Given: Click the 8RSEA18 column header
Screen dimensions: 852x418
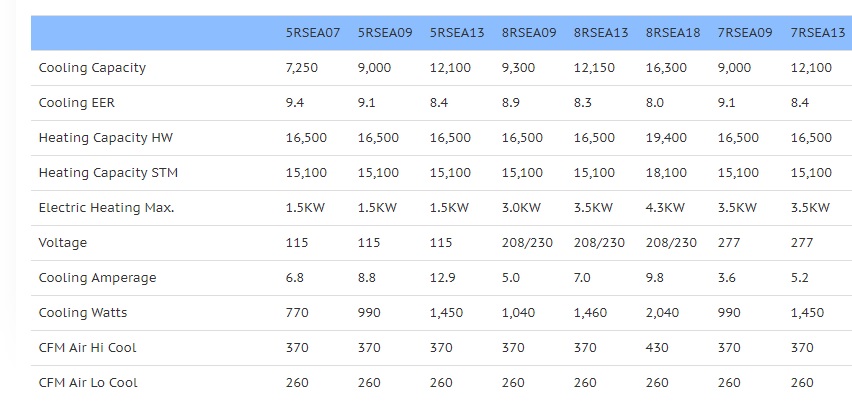Looking at the screenshot, I should point(673,33).
